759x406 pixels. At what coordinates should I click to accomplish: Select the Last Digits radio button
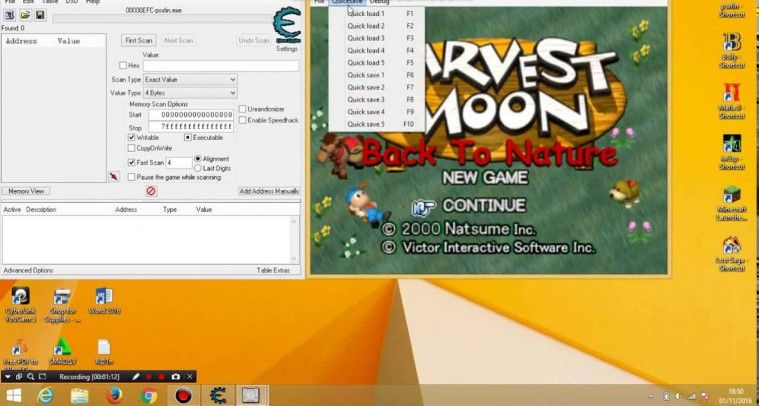pyautogui.click(x=198, y=167)
